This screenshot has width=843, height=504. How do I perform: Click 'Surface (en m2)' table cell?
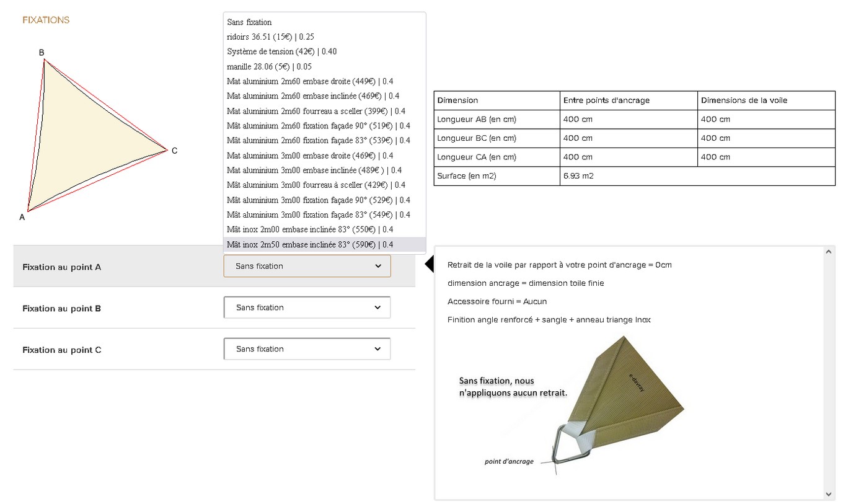coord(497,176)
